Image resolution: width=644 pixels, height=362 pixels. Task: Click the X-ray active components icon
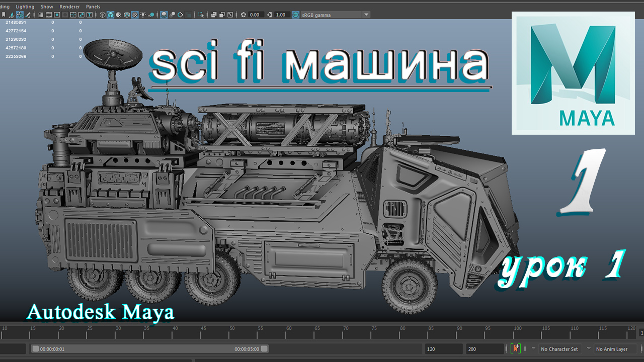[x=221, y=15]
